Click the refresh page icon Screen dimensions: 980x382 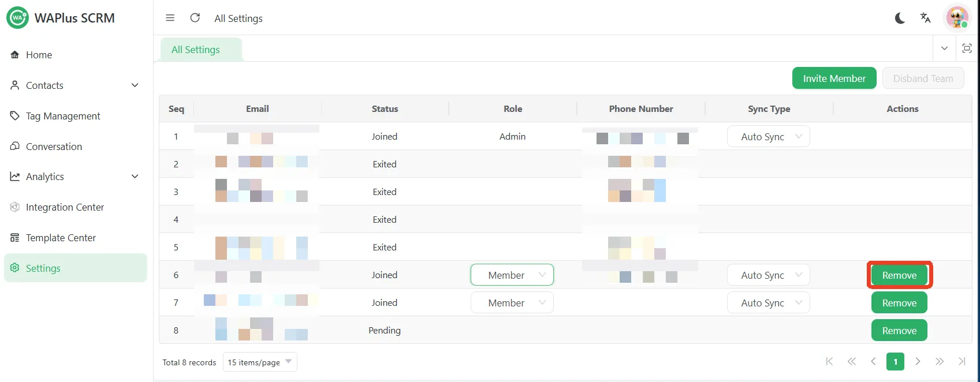coord(195,18)
